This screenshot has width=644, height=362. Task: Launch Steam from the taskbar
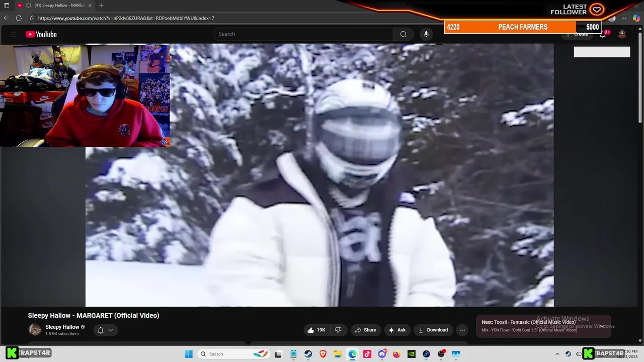point(308,354)
